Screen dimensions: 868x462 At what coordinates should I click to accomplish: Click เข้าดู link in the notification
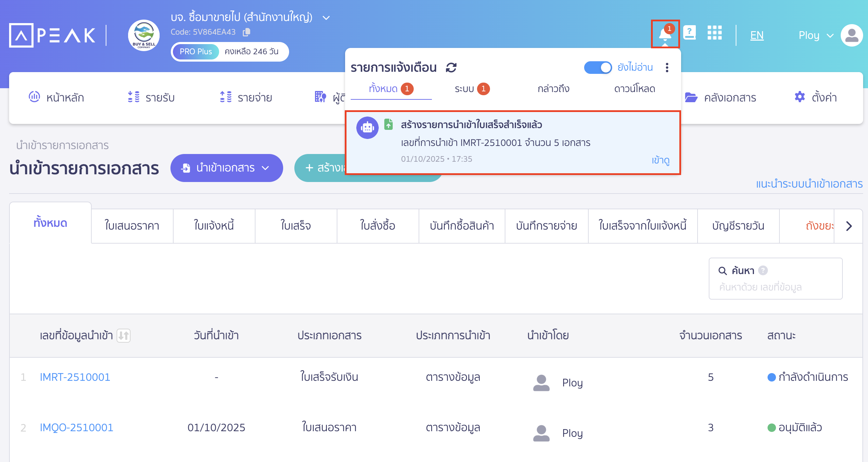tap(661, 161)
